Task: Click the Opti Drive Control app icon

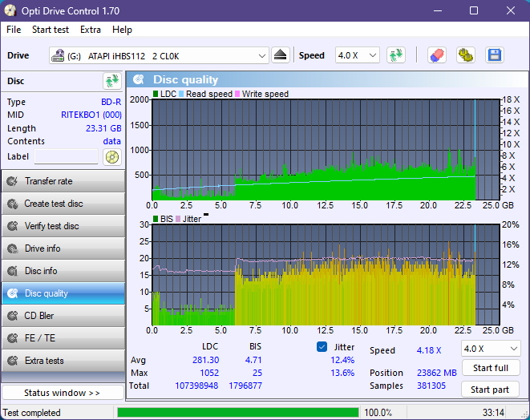Action: [10, 10]
